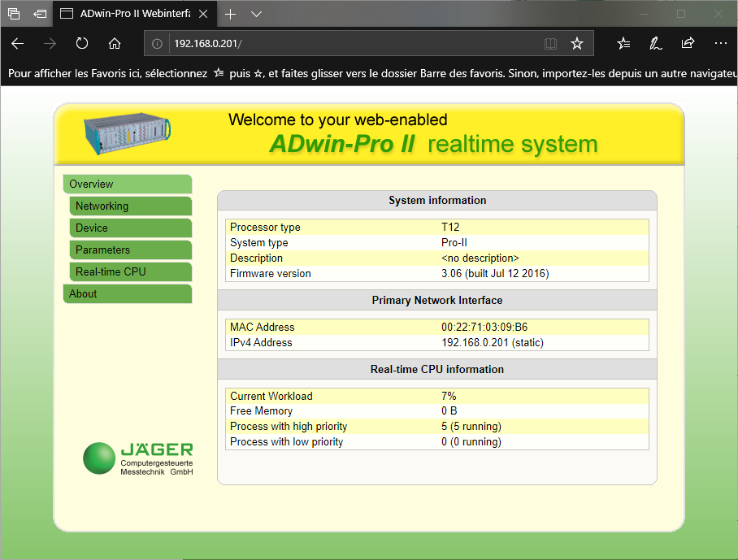Reload the page with Refresh icon
The image size is (738, 560).
(82, 44)
